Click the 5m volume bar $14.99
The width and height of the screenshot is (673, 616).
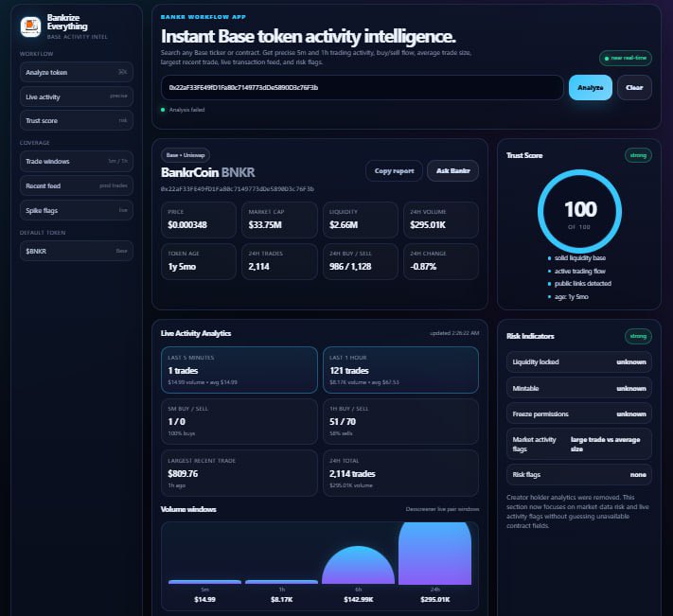click(x=204, y=582)
